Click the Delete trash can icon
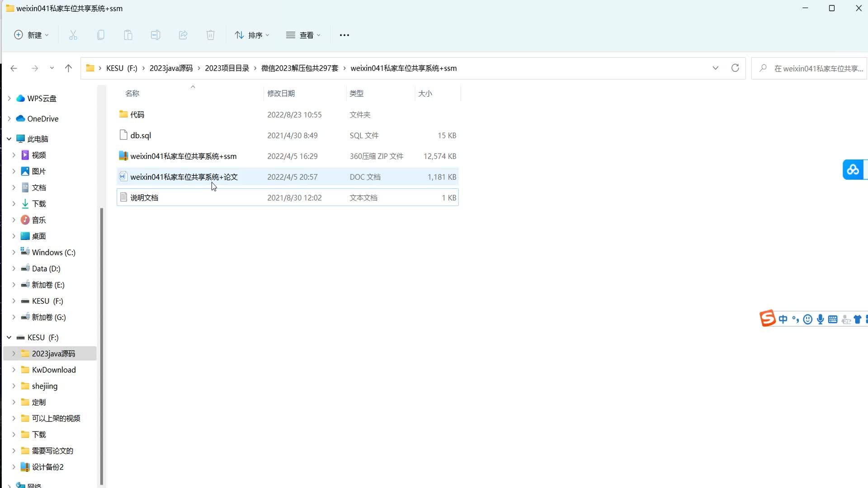This screenshot has width=868, height=488. [x=211, y=35]
